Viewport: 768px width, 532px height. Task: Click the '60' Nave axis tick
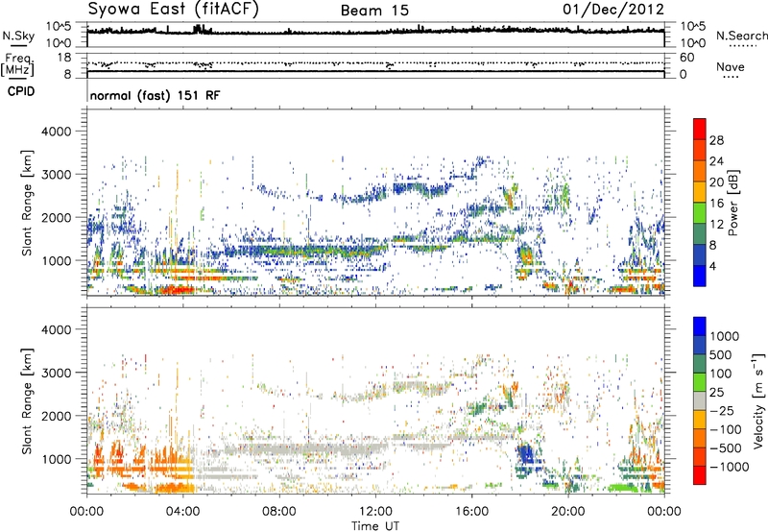(686, 58)
